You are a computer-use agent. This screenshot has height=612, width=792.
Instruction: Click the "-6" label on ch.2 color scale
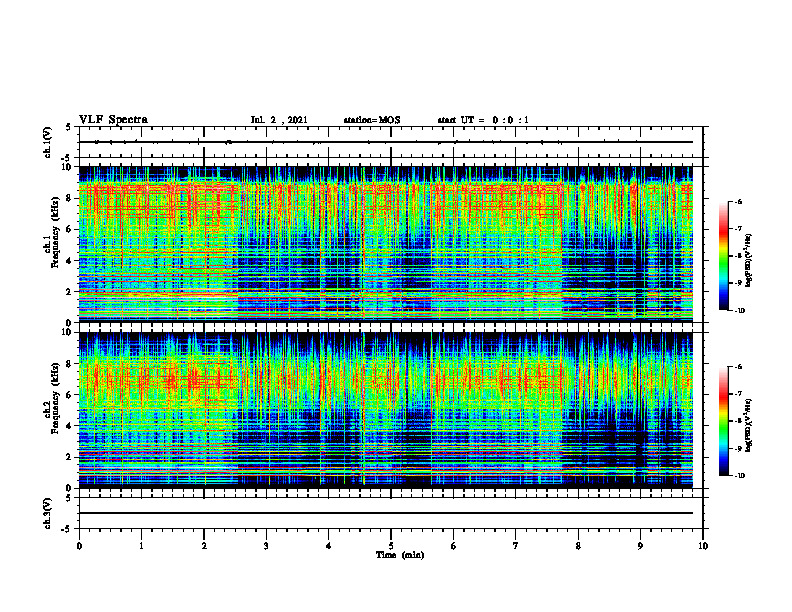coord(738,367)
